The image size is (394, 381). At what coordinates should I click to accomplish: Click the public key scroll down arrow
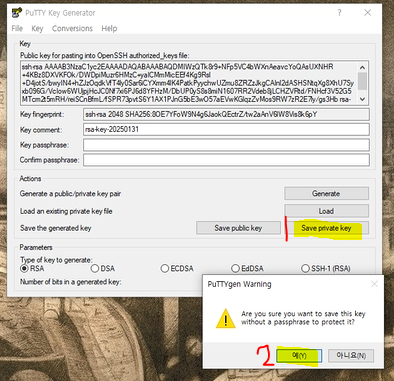[362, 99]
